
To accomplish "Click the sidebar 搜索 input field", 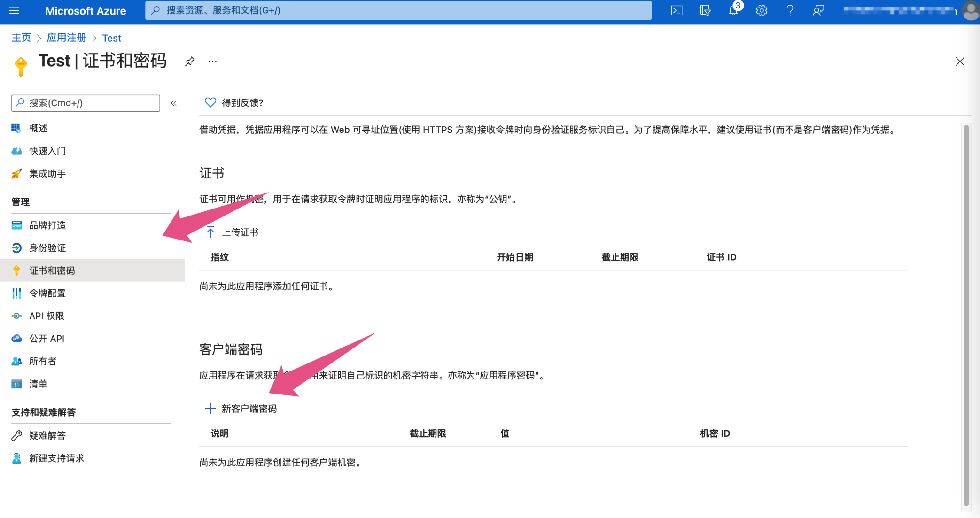I will tap(86, 103).
